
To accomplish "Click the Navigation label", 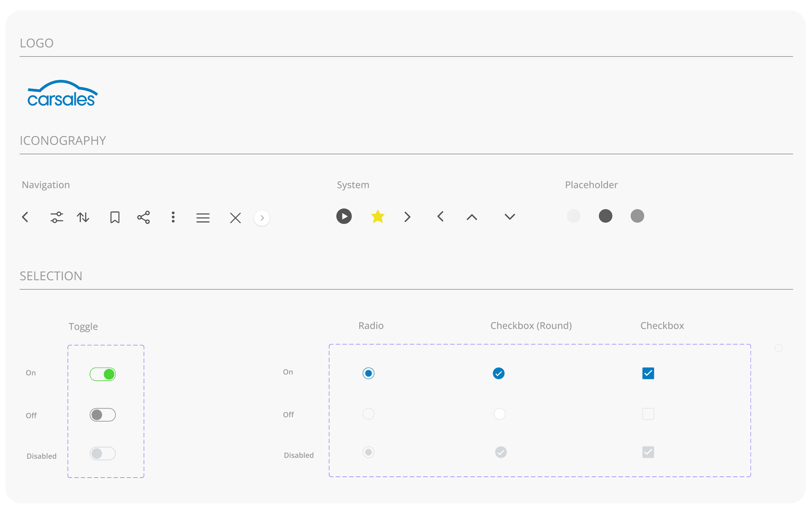I will point(46,185).
